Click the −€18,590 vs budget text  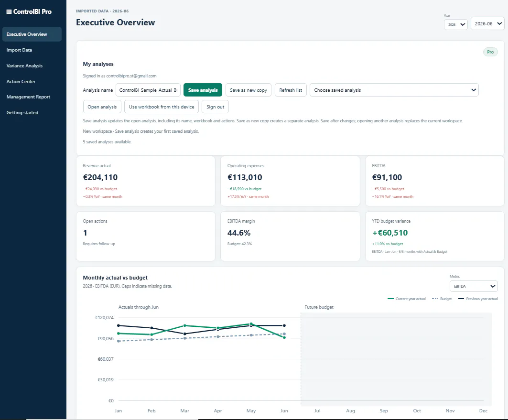(244, 189)
